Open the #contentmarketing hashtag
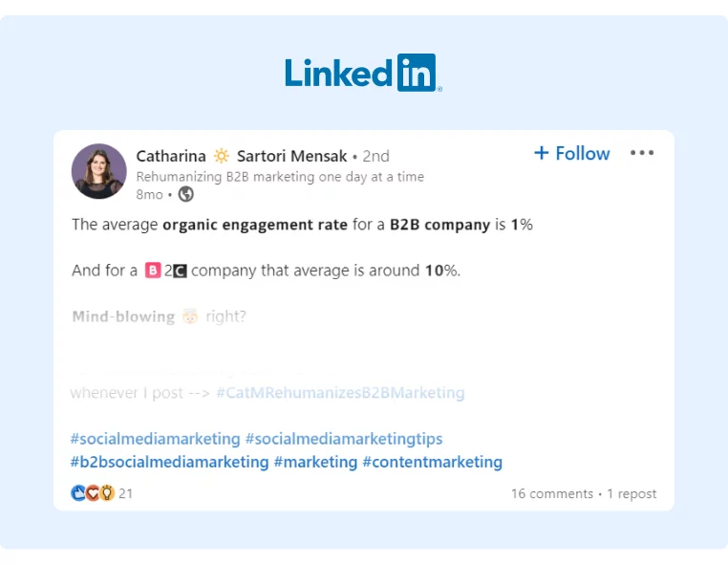The image size is (728, 565). (x=432, y=462)
